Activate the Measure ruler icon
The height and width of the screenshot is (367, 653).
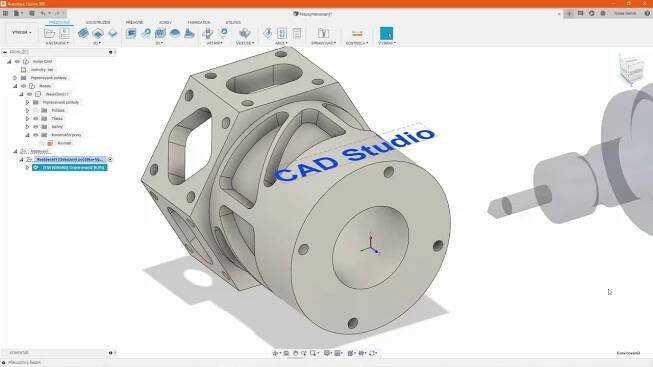click(x=357, y=33)
